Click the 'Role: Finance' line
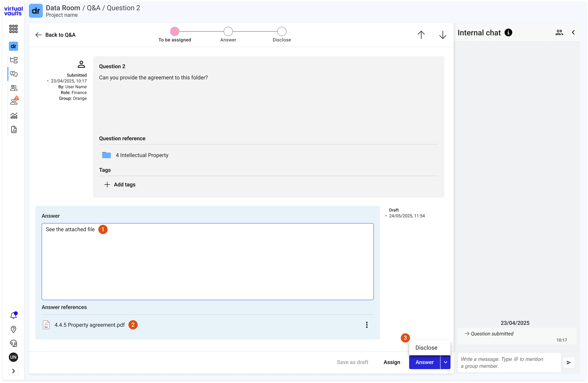 (74, 93)
